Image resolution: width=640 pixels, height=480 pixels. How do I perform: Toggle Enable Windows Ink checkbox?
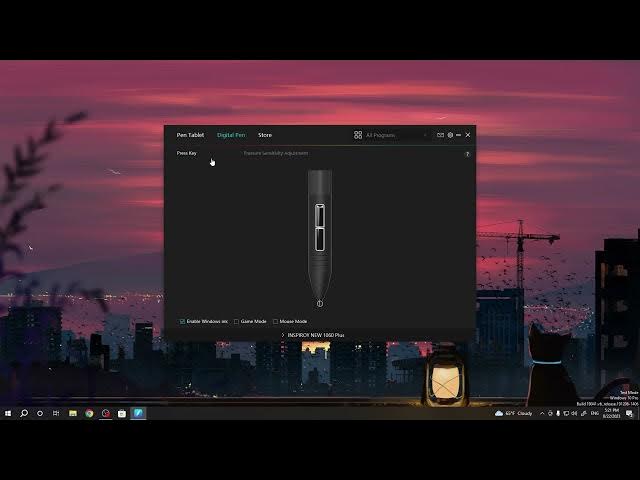point(182,322)
